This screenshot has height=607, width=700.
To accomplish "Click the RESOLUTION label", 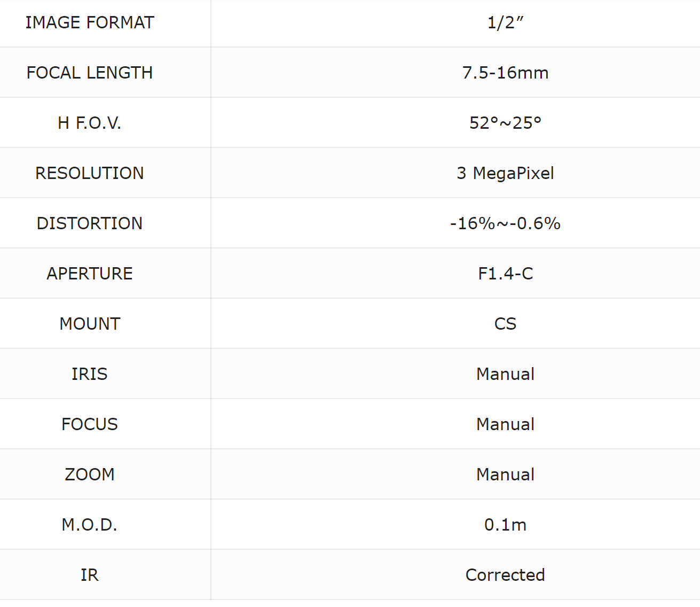I will (x=90, y=173).
